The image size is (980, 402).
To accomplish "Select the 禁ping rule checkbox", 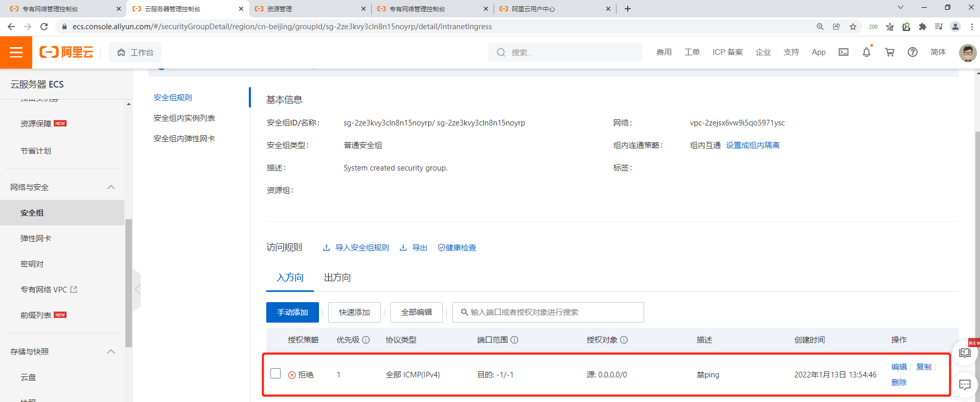I will (x=275, y=373).
